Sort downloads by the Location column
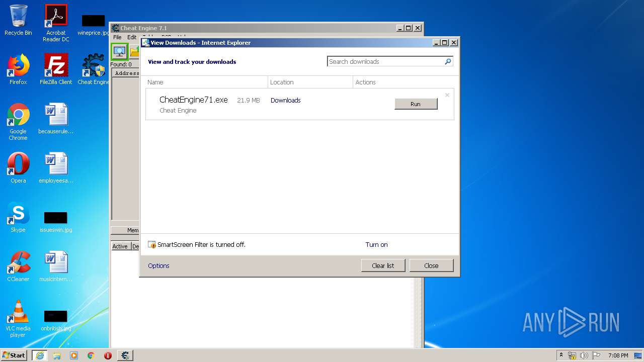Viewport: 644px width, 362px height. 310,82
